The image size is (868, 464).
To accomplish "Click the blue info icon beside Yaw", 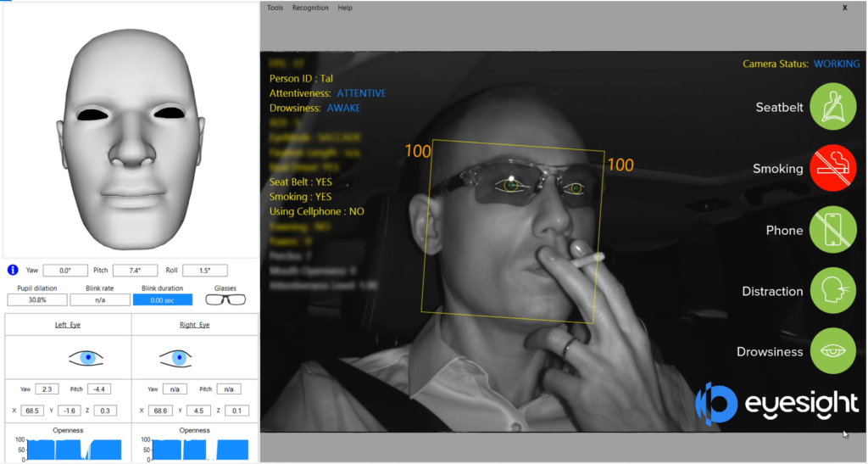I will point(13,271).
